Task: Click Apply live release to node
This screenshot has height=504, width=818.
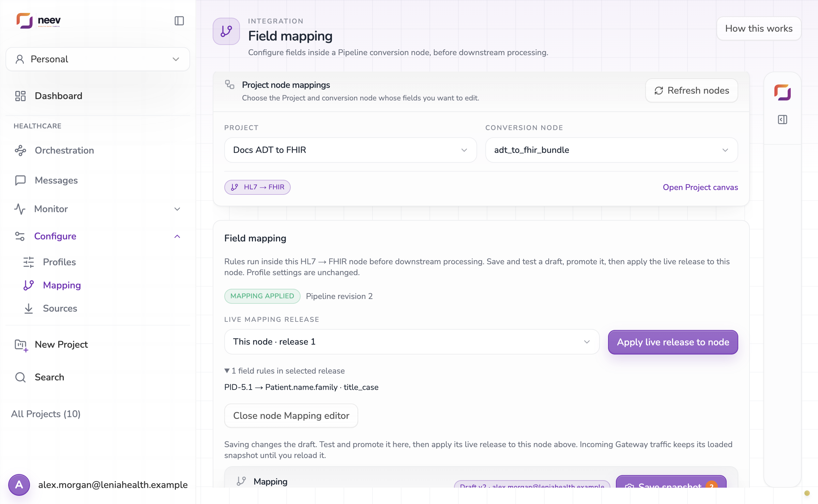Action: click(x=673, y=342)
